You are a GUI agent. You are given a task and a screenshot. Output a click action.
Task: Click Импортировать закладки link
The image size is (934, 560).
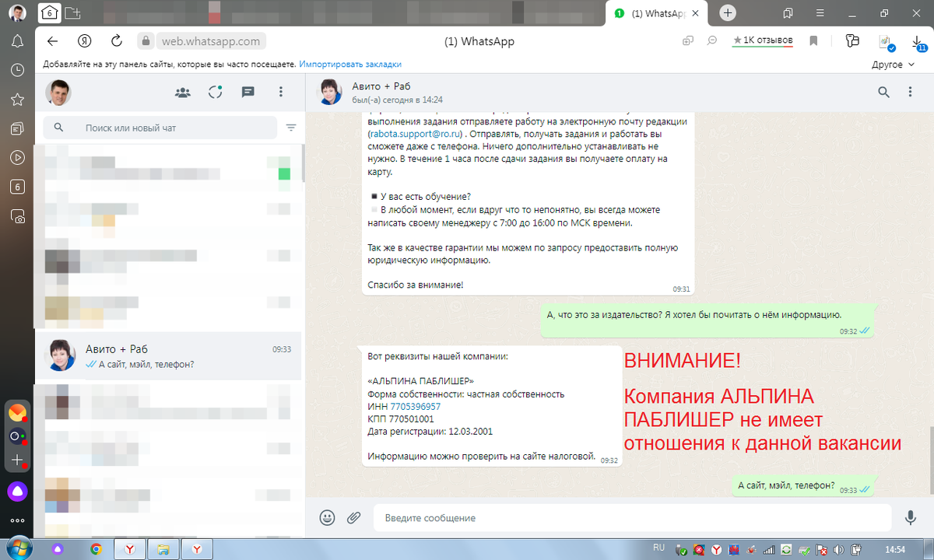point(350,65)
